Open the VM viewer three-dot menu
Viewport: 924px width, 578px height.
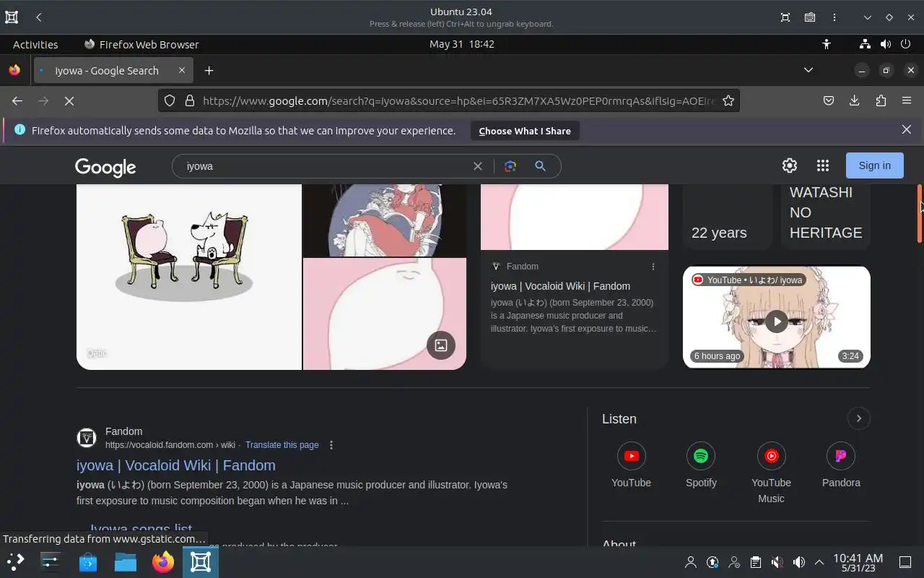click(834, 17)
